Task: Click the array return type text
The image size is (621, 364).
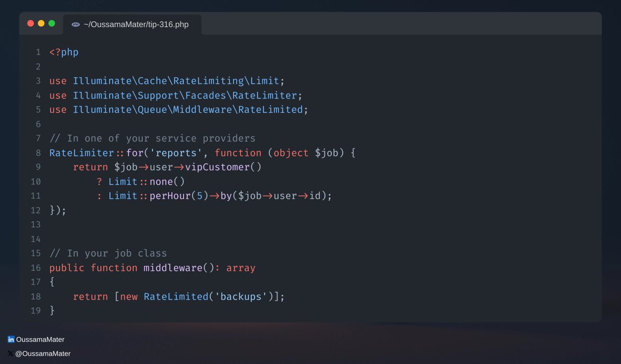Action: (x=241, y=268)
